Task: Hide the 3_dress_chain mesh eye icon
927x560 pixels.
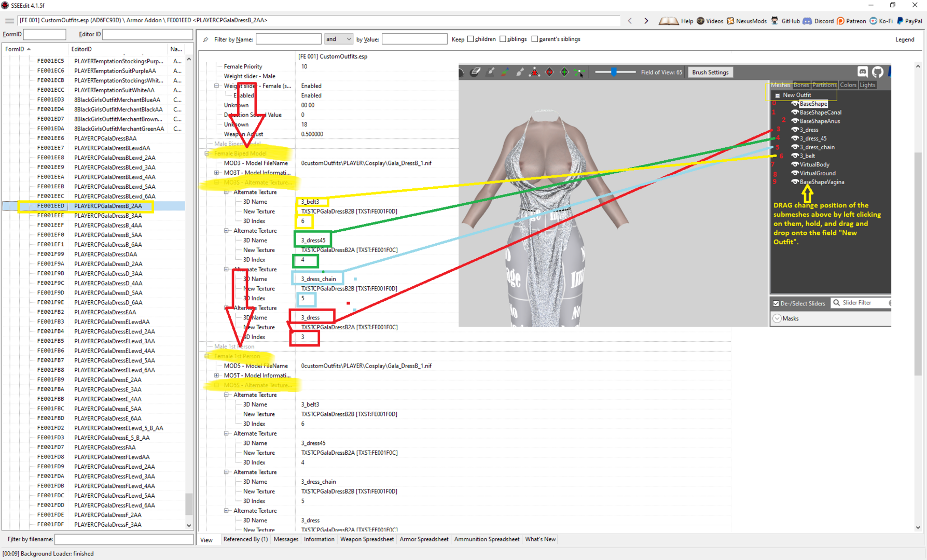Action: tap(795, 147)
